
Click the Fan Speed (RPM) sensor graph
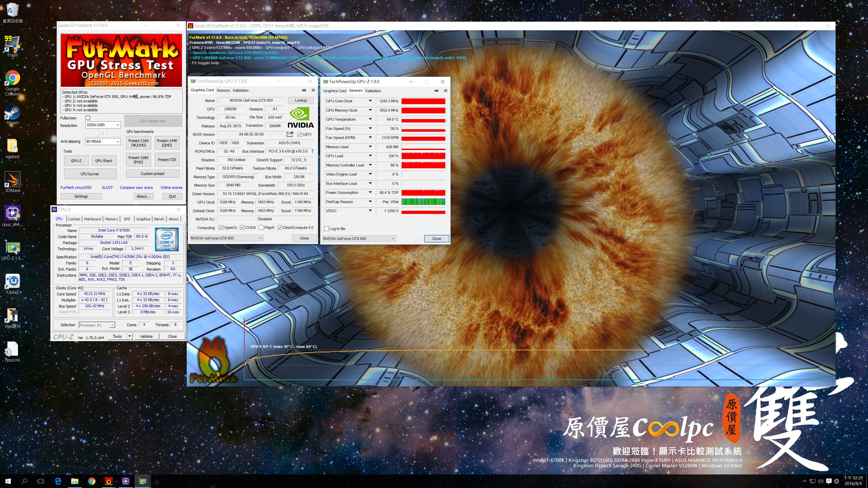point(423,138)
